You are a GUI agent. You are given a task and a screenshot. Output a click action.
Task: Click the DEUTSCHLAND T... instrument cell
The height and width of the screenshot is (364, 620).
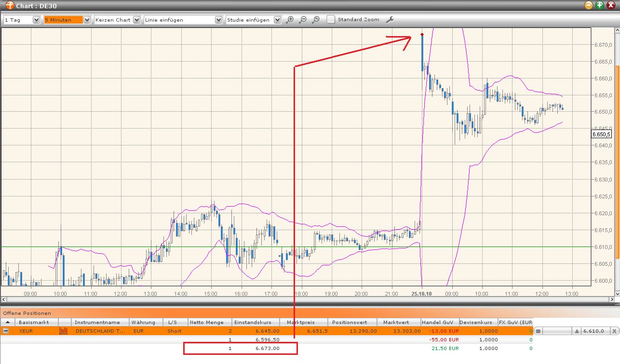[100, 331]
